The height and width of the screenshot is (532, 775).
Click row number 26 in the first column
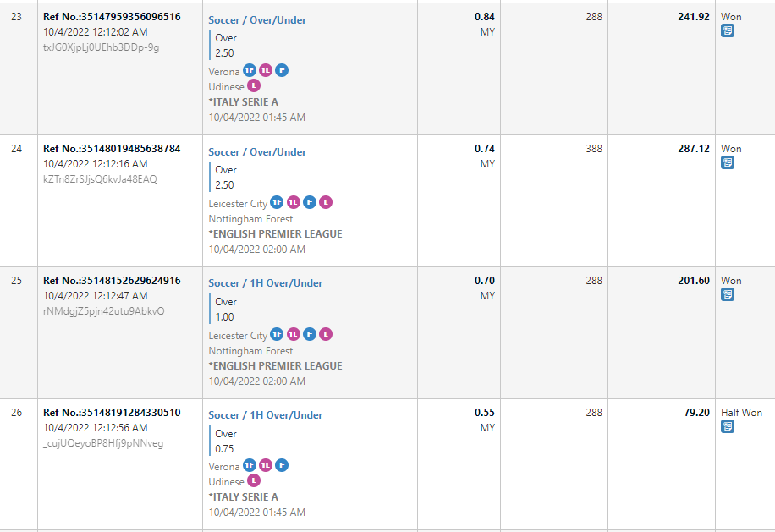coord(17,413)
